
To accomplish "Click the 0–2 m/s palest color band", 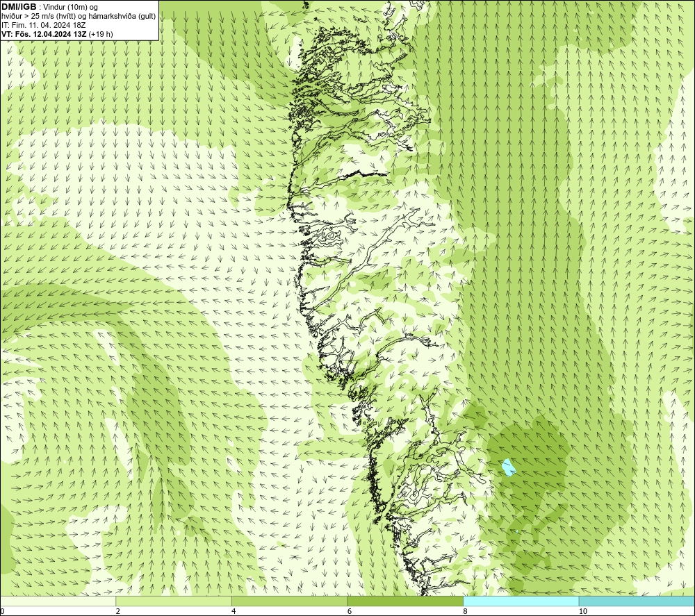I will tap(58, 601).
